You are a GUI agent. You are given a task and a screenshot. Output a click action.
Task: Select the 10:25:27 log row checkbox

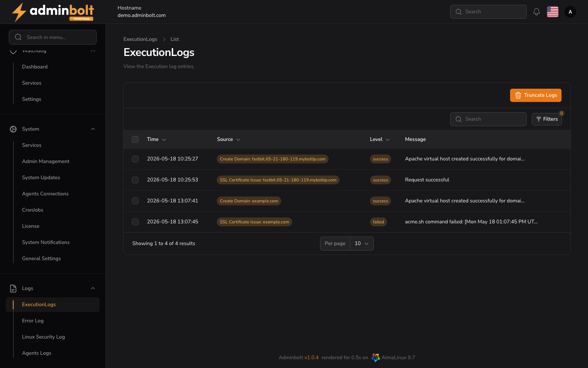click(x=135, y=159)
